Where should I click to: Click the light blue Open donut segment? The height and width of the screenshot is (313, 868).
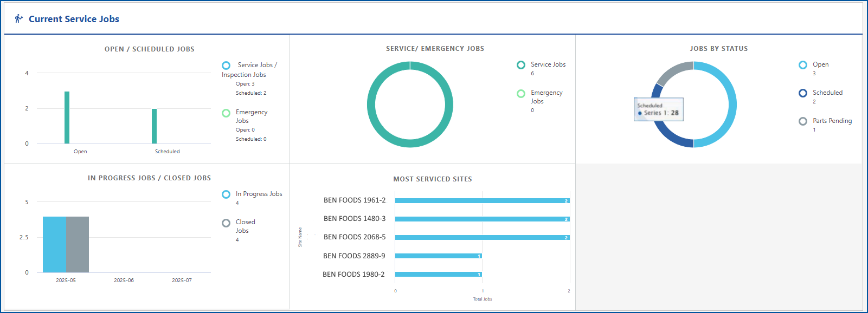731,105
